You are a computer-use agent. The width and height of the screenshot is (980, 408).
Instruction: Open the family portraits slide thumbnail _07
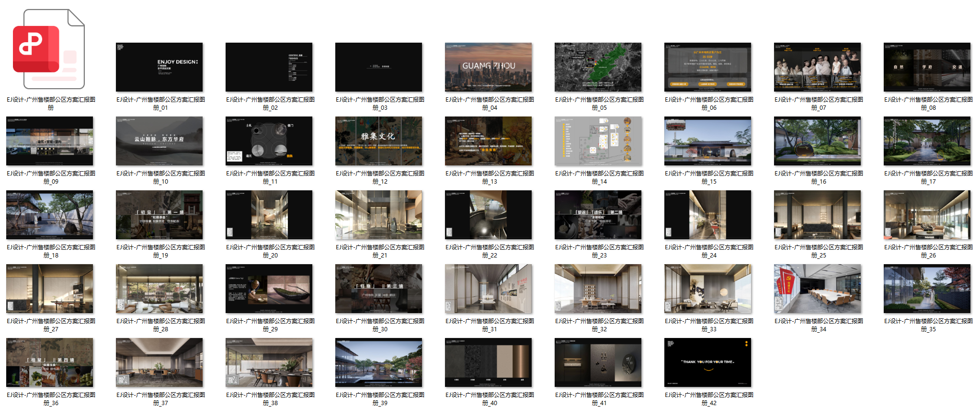pos(817,67)
